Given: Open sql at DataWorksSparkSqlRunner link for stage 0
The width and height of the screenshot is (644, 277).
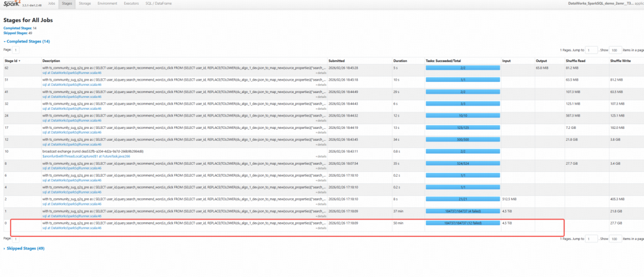Looking at the screenshot, I should 72,227.
